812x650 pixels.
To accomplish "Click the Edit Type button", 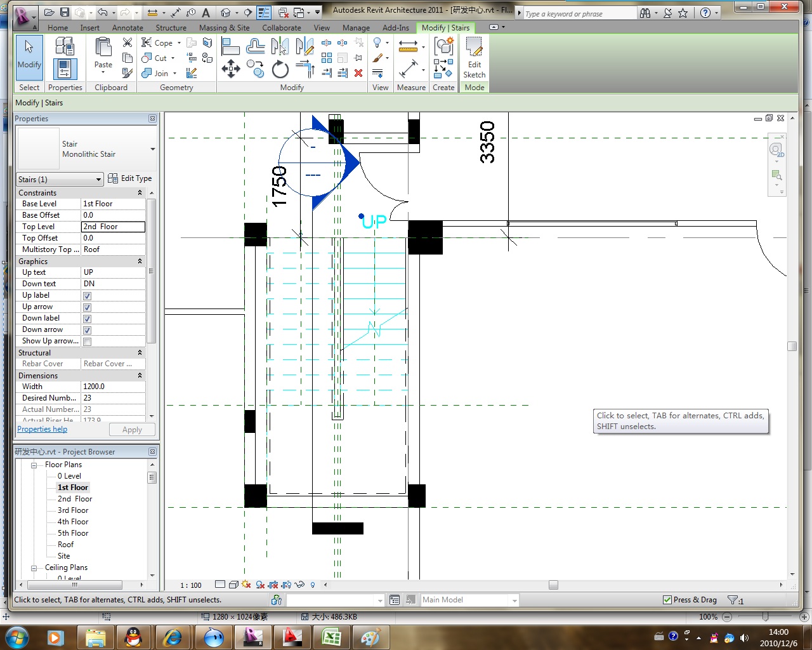I will tap(129, 178).
